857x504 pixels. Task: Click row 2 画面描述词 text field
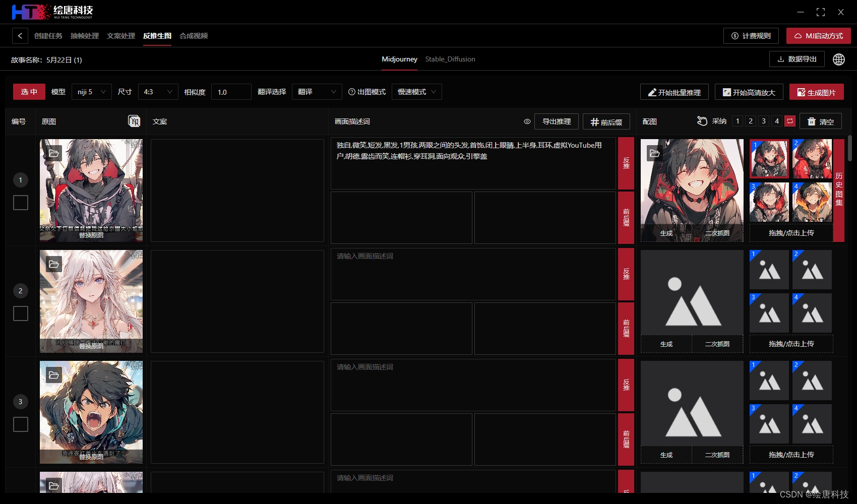point(473,274)
